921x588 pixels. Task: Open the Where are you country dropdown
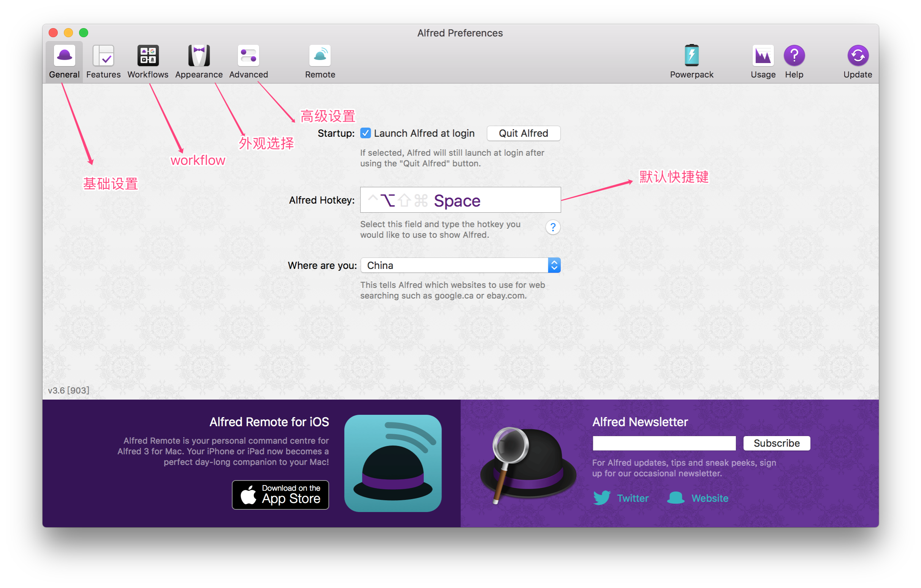click(x=460, y=266)
